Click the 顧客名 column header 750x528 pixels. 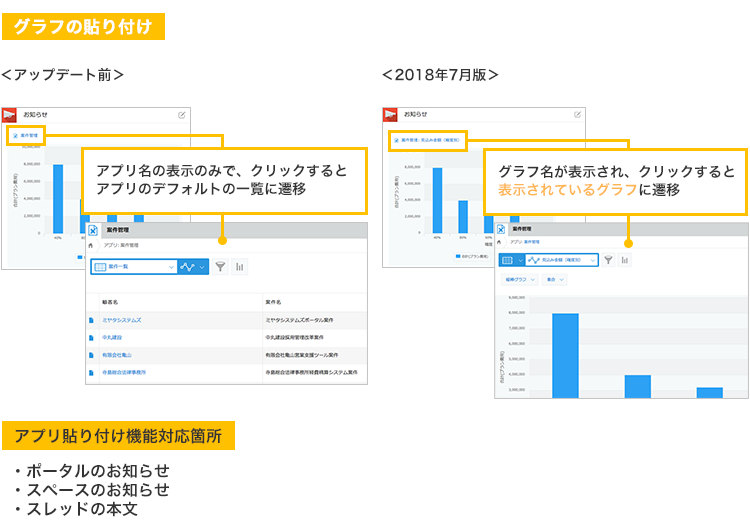pos(110,301)
